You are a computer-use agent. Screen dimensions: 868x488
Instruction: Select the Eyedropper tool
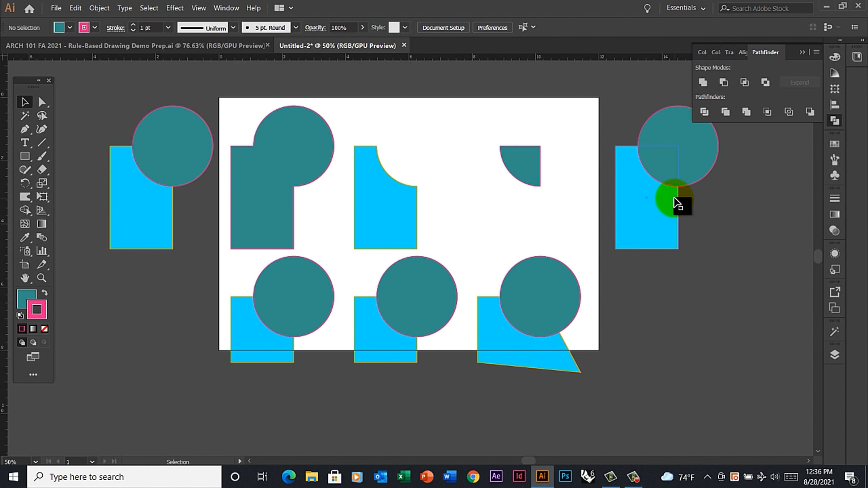click(24, 237)
